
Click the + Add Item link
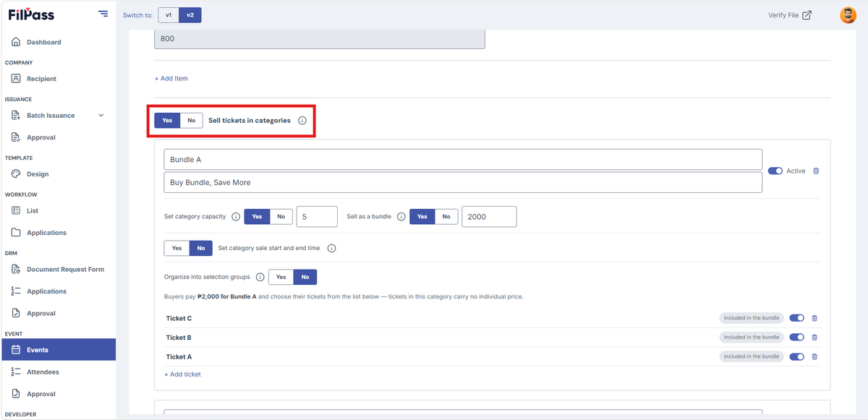click(171, 78)
